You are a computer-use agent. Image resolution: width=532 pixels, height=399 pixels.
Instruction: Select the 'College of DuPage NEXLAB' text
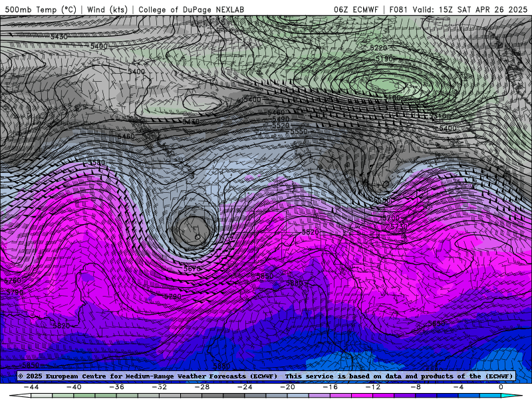[191, 9]
